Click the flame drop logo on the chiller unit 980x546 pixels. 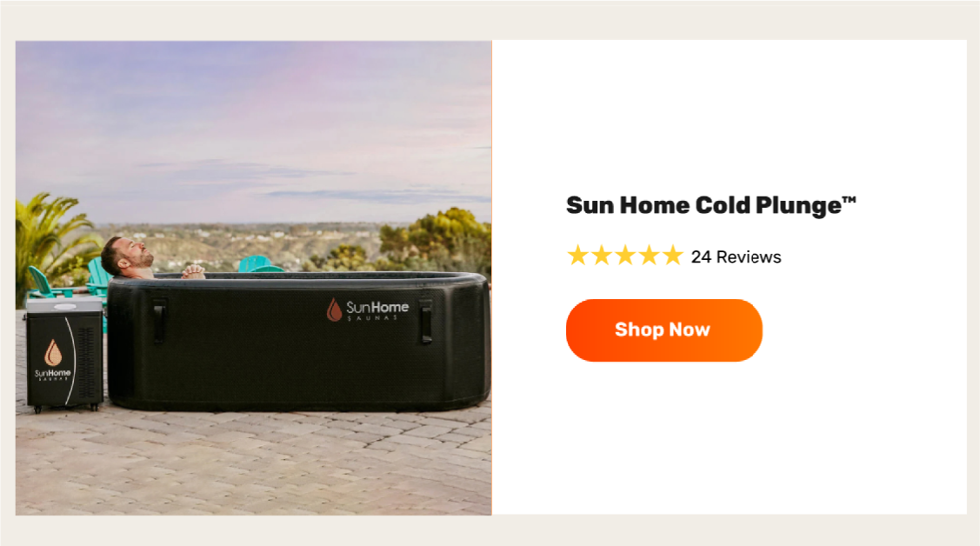(53, 352)
